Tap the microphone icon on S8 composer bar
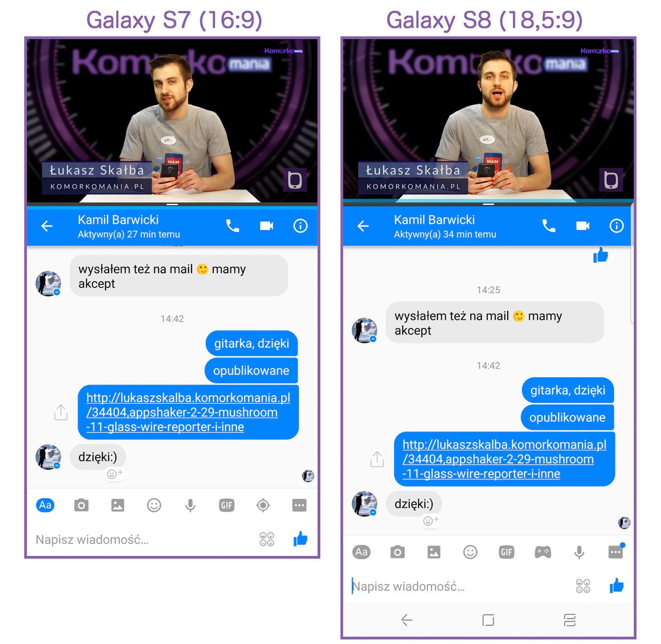 [x=579, y=553]
